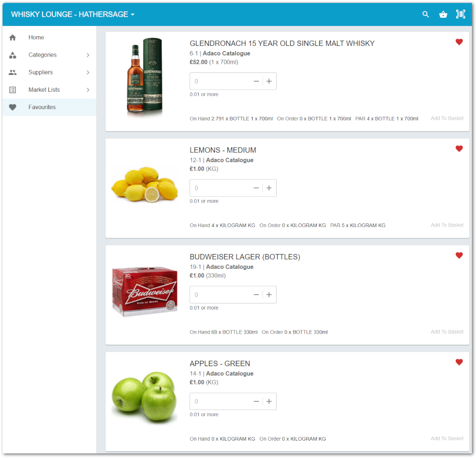Click the Categories shapes icon
The width and height of the screenshot is (476, 458).
point(13,55)
